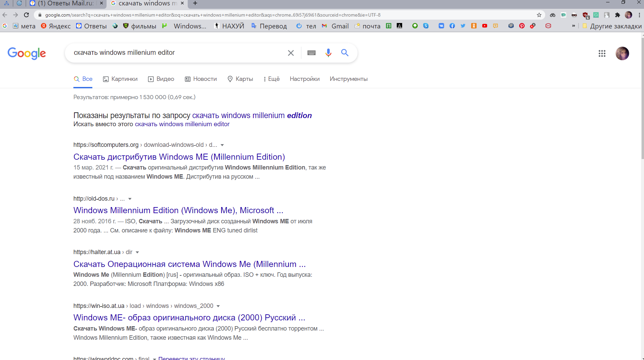The width and height of the screenshot is (644, 360).
Task: Open the VK bookmark icon
Action: pos(441,26)
